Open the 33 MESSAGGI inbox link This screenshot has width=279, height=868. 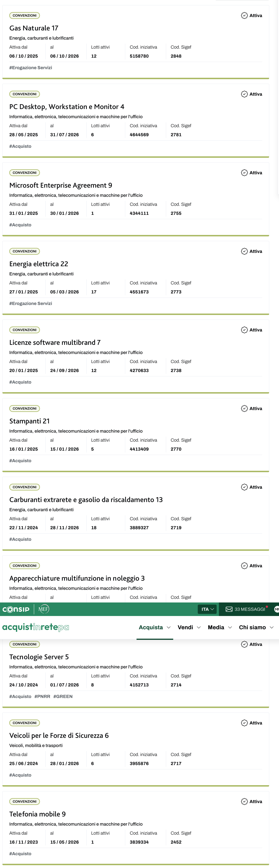tap(250, 609)
